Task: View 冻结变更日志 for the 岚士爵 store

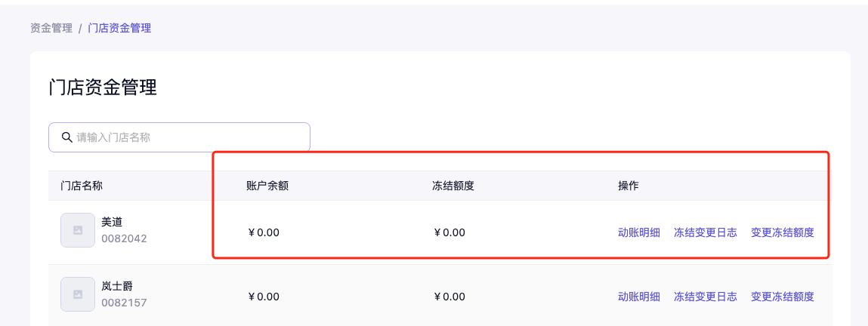Action: tap(706, 297)
